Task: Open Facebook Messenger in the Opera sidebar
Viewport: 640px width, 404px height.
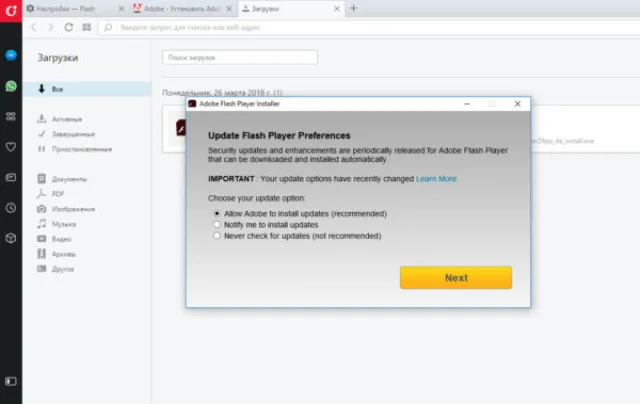Action: tap(11, 55)
